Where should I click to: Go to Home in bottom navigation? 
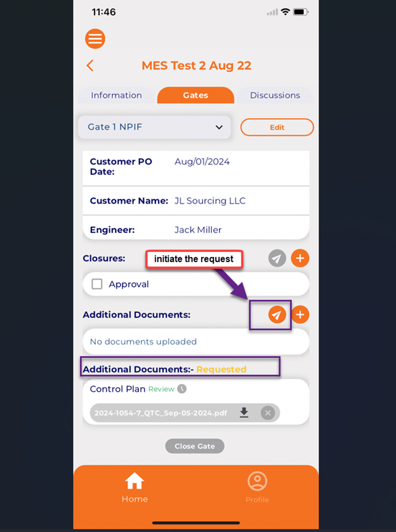click(135, 488)
